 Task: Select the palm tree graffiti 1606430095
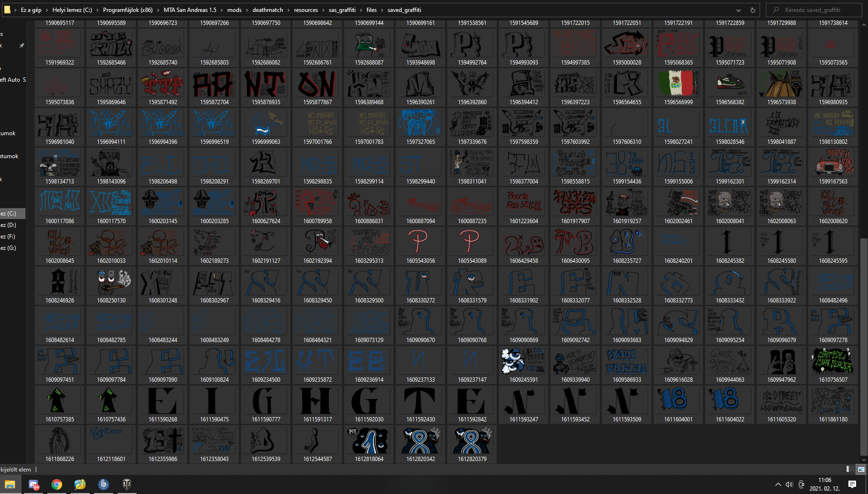coord(575,246)
